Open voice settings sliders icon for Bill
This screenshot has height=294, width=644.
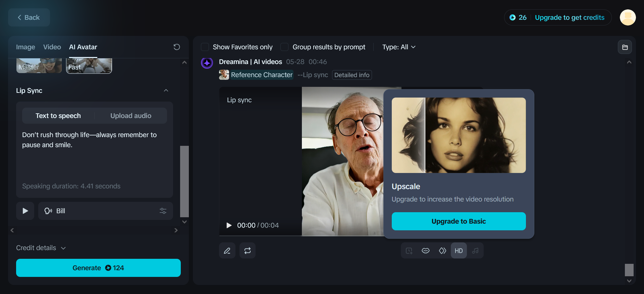coord(163,211)
